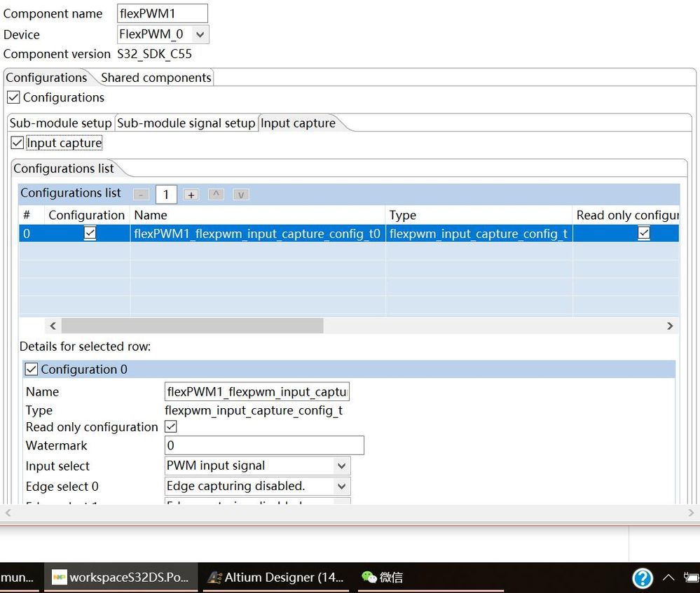
Task: Open the Edge select 0 dropdown
Action: click(x=341, y=486)
